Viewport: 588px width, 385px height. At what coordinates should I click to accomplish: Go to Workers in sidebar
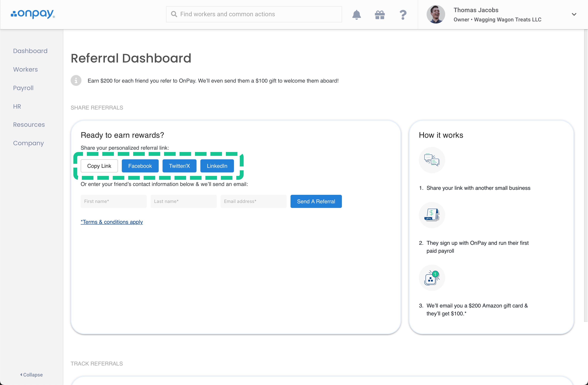pos(25,69)
